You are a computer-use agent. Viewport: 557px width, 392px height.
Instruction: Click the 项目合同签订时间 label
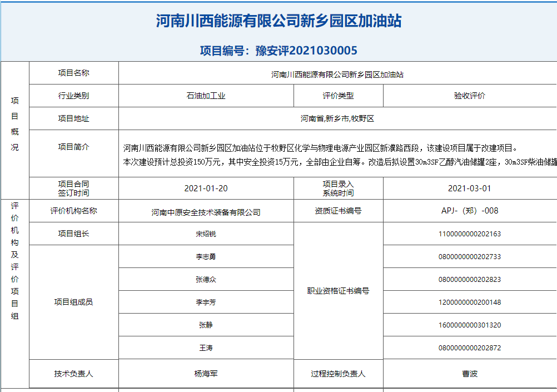pyautogui.click(x=73, y=188)
